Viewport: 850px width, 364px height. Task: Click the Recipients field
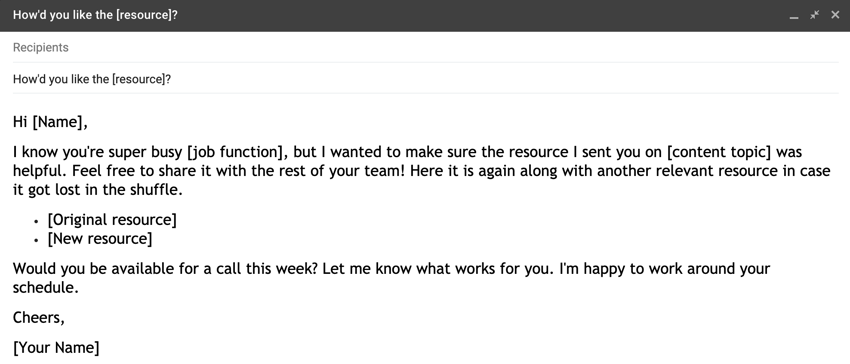pos(426,48)
